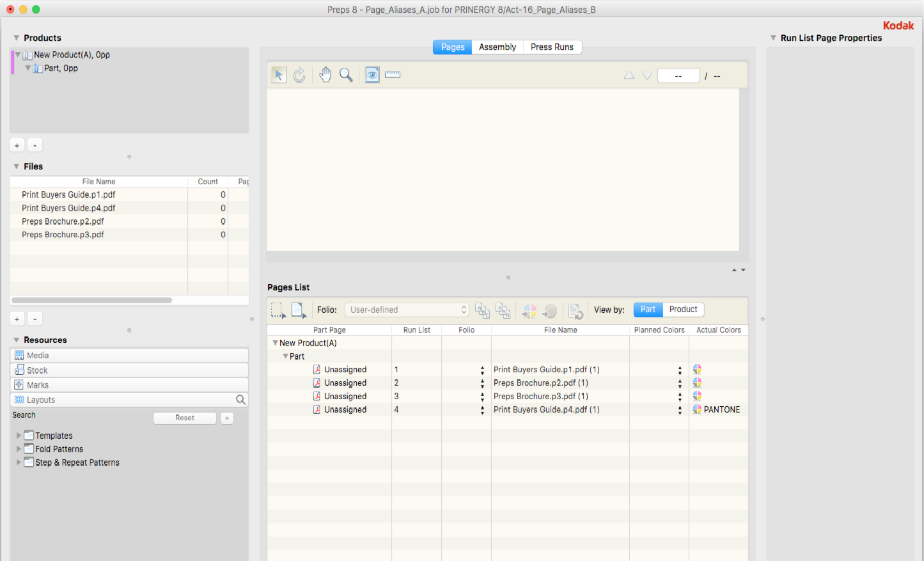Click the Reset search button

[x=185, y=418]
